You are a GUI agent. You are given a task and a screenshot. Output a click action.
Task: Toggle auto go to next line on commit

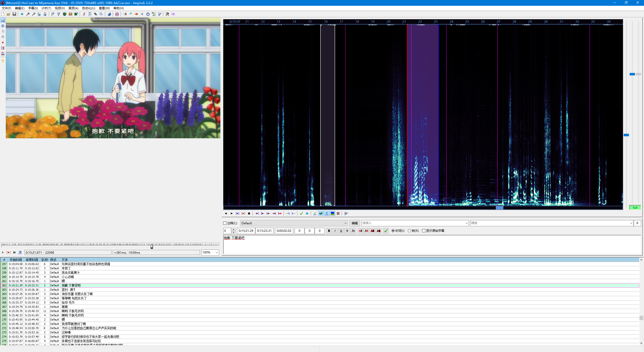click(321, 213)
